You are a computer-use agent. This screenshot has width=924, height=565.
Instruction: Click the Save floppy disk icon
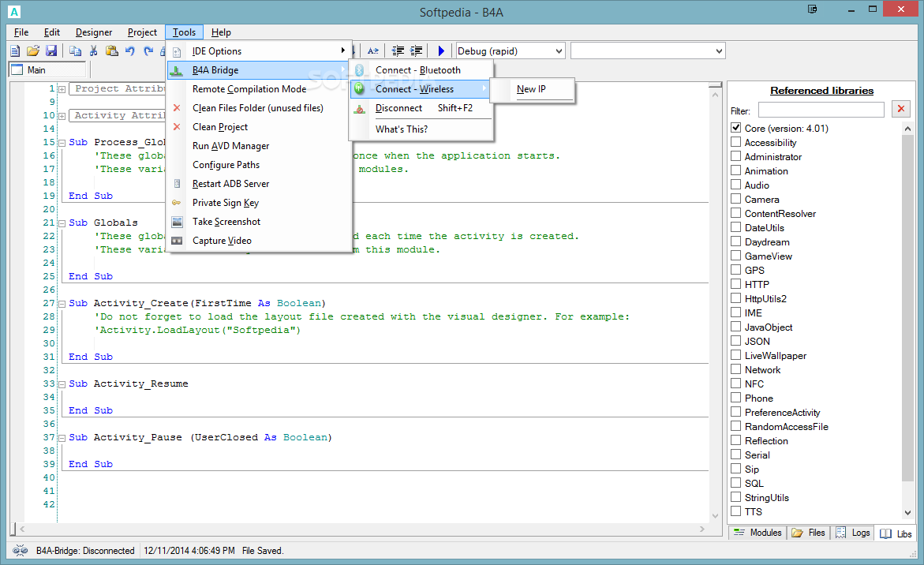tap(51, 51)
